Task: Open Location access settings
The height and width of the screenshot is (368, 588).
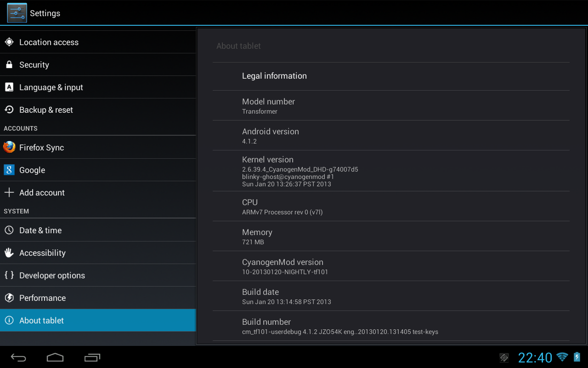Action: pos(98,42)
